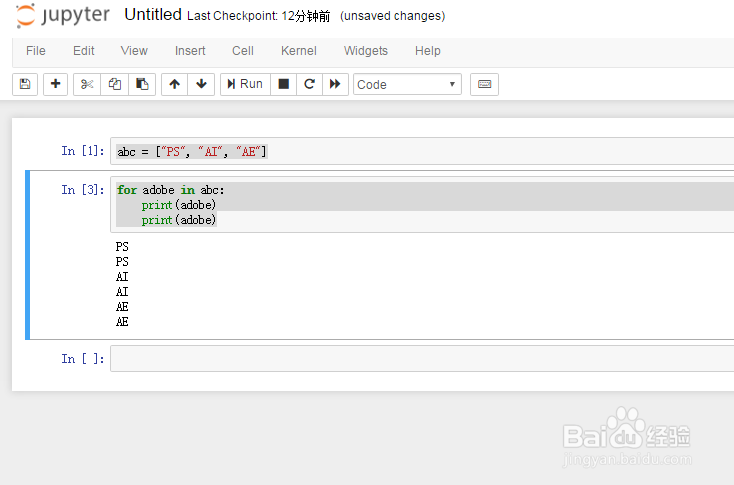Open the View menu
This screenshot has height=485, width=734.
pos(134,51)
